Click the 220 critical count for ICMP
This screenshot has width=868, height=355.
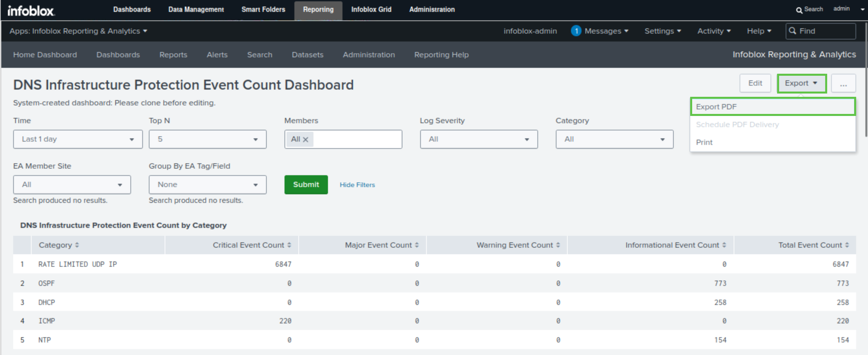(285, 321)
